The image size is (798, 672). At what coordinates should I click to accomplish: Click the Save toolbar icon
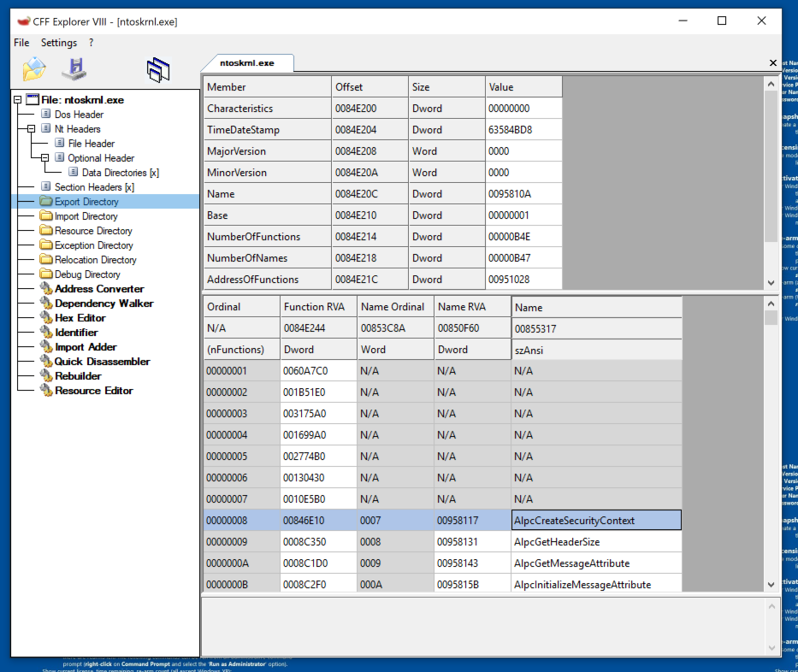click(74, 68)
